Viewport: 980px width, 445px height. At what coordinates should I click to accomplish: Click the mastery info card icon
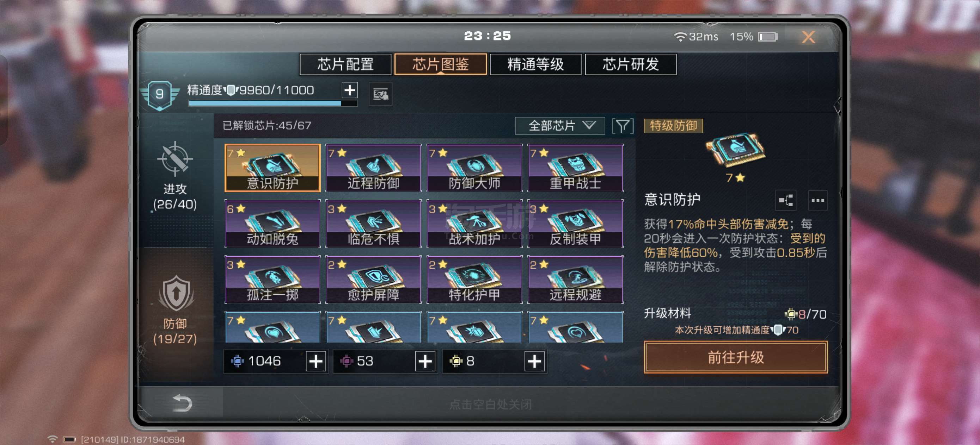(x=380, y=94)
